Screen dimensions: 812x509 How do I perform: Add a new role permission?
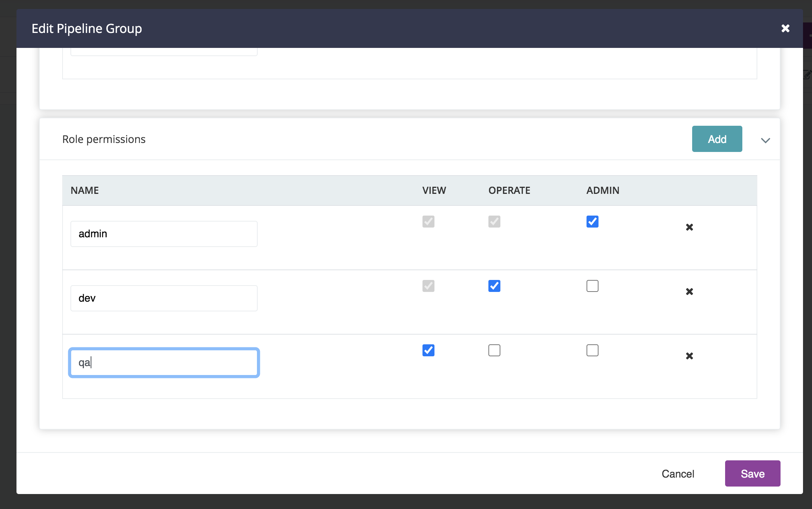pos(717,139)
